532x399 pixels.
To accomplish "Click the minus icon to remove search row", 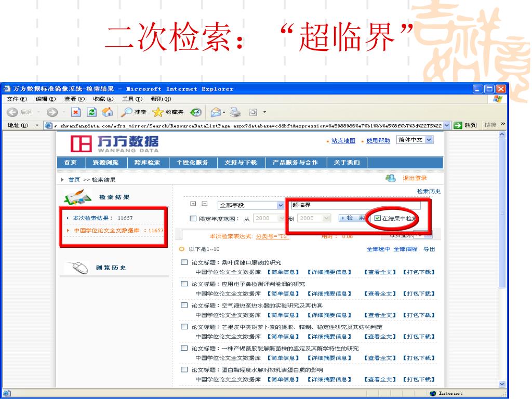I will click(x=205, y=204).
